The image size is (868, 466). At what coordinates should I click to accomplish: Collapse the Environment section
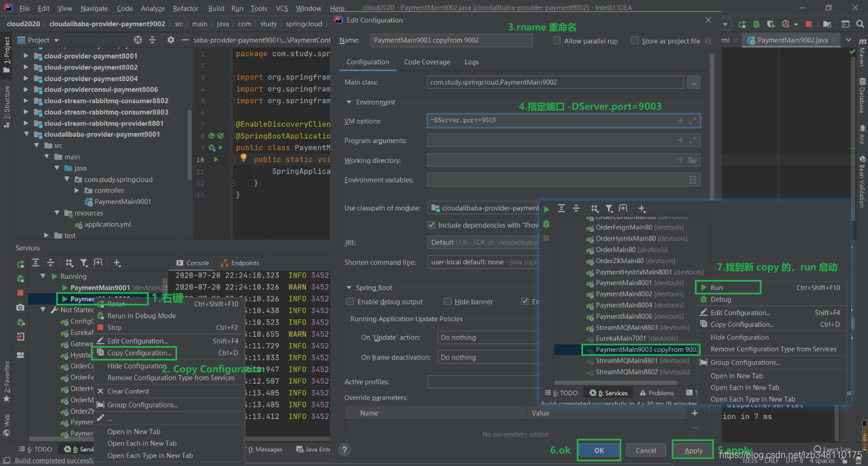point(349,102)
